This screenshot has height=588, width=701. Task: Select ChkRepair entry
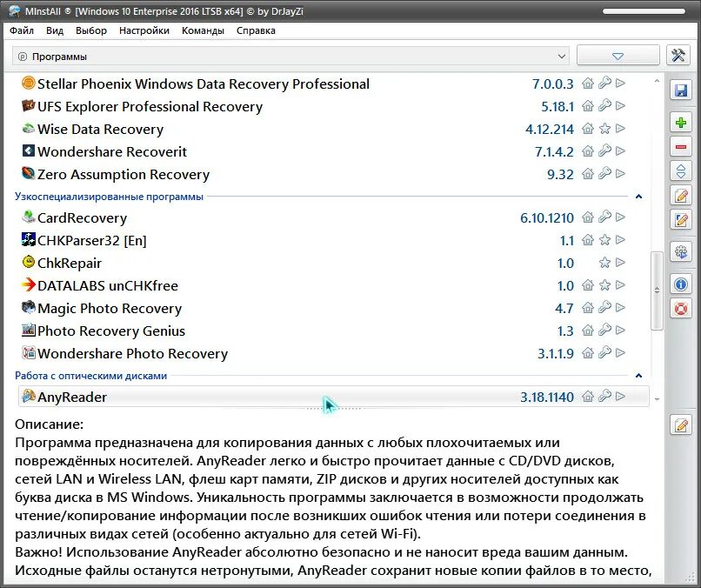(x=70, y=263)
